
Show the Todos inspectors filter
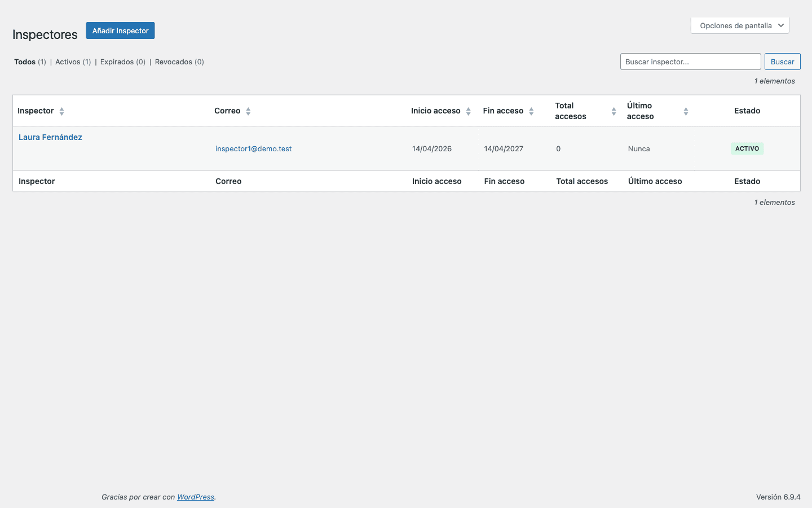pos(25,62)
